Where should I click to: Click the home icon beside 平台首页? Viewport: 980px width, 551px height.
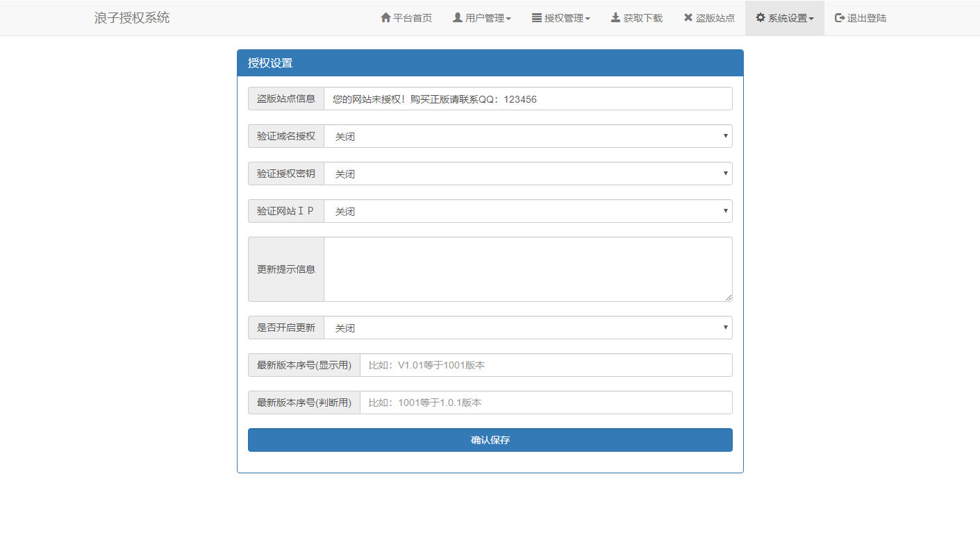click(386, 17)
